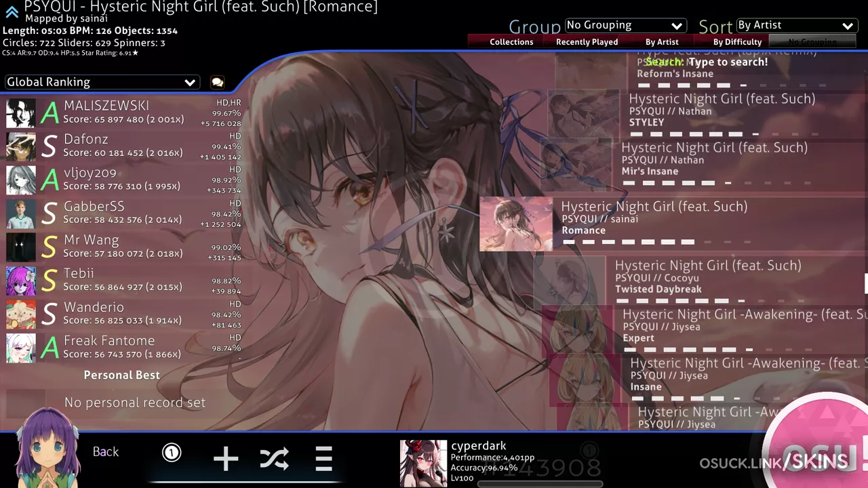The height and width of the screenshot is (488, 868).
Task: Click the 'No personal record set' text
Action: coord(135,403)
